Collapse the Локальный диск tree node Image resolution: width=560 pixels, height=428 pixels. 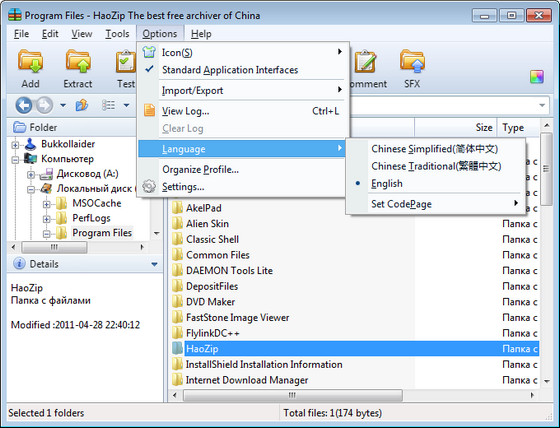pyautogui.click(x=31, y=189)
